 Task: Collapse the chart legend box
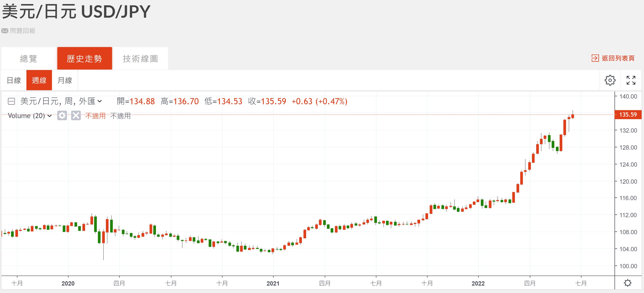point(12,101)
